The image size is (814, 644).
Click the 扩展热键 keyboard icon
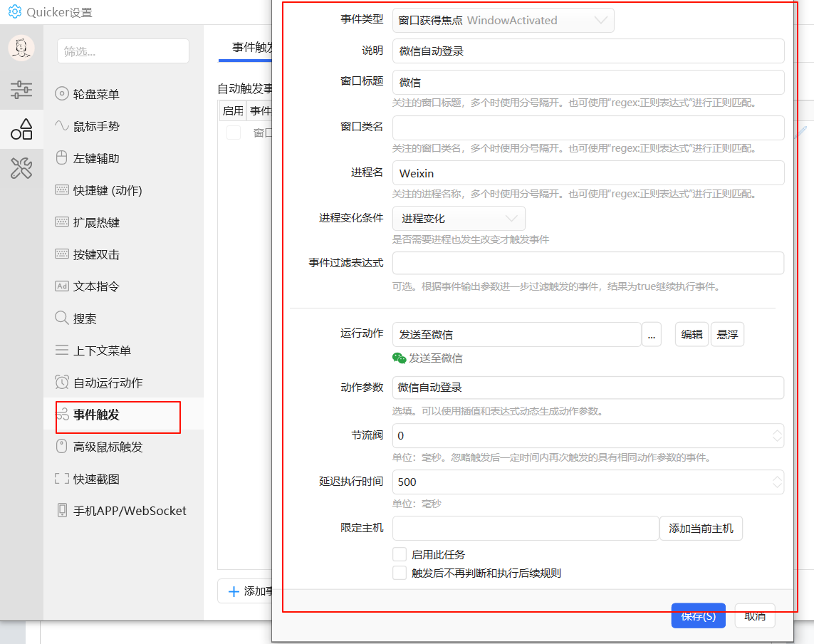tap(62, 222)
